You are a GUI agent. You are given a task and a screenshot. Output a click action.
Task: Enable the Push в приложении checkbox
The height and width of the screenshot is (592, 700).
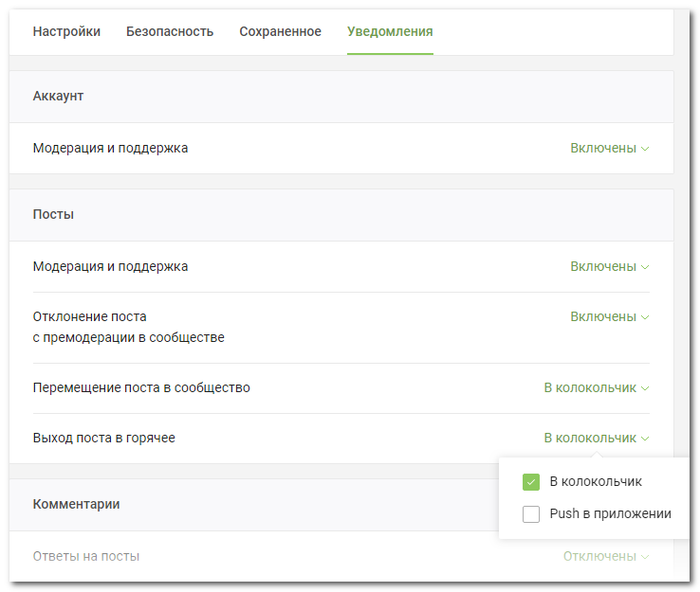531,514
